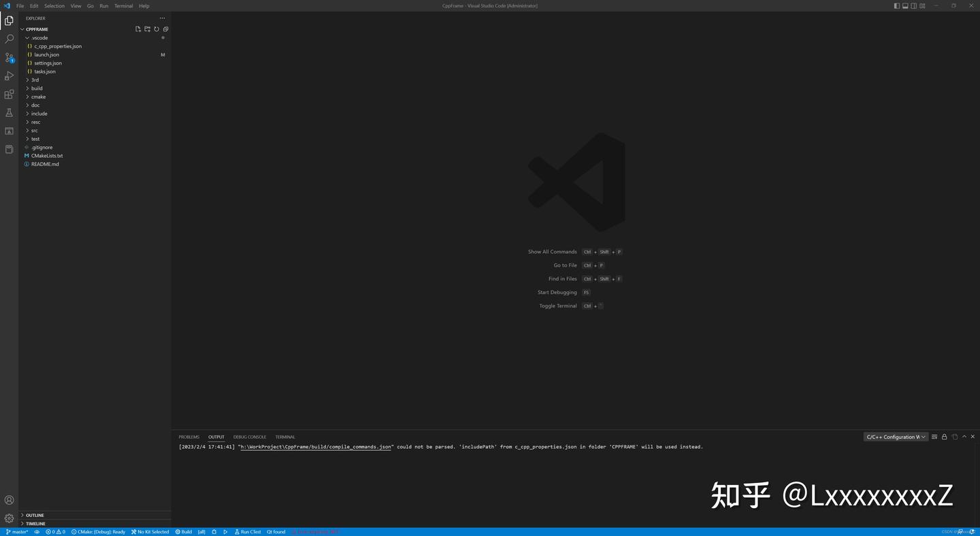The height and width of the screenshot is (536, 980).
Task: Open the Source Control view
Action: pyautogui.click(x=9, y=57)
